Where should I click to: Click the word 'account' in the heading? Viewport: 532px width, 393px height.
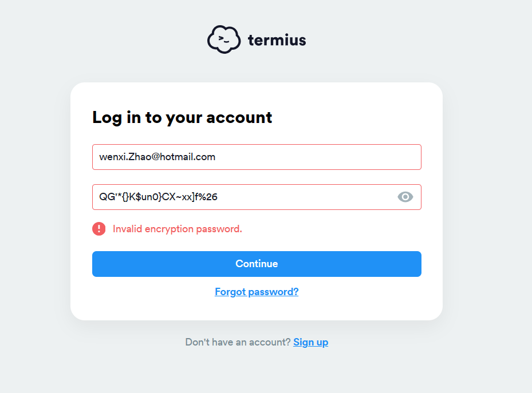point(239,118)
